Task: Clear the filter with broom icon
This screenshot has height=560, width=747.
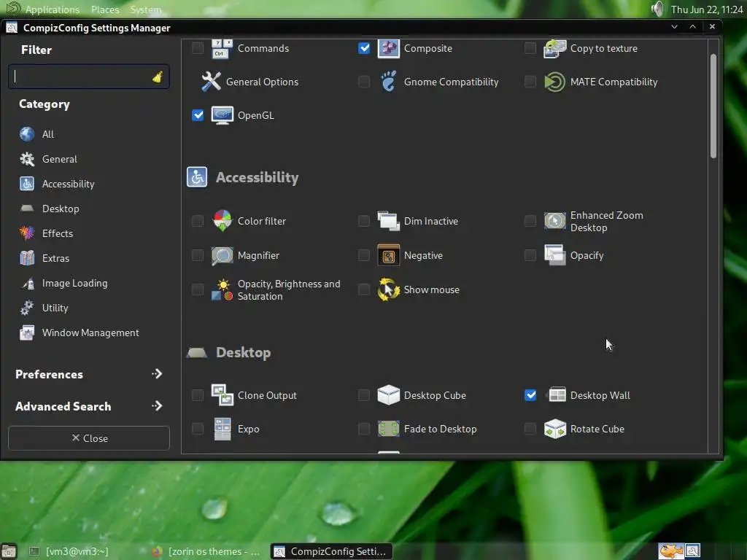Action: point(158,77)
